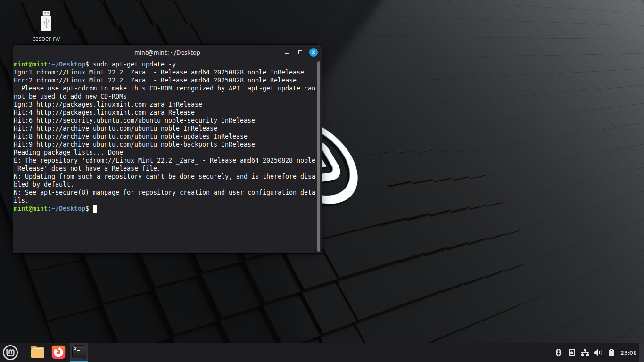Select the casper-rw USB desktop icon
Viewport: 644px width, 362px height.
point(46,23)
